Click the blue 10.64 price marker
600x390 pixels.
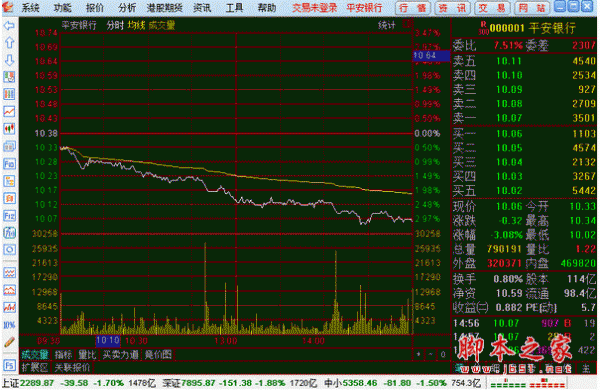click(432, 55)
